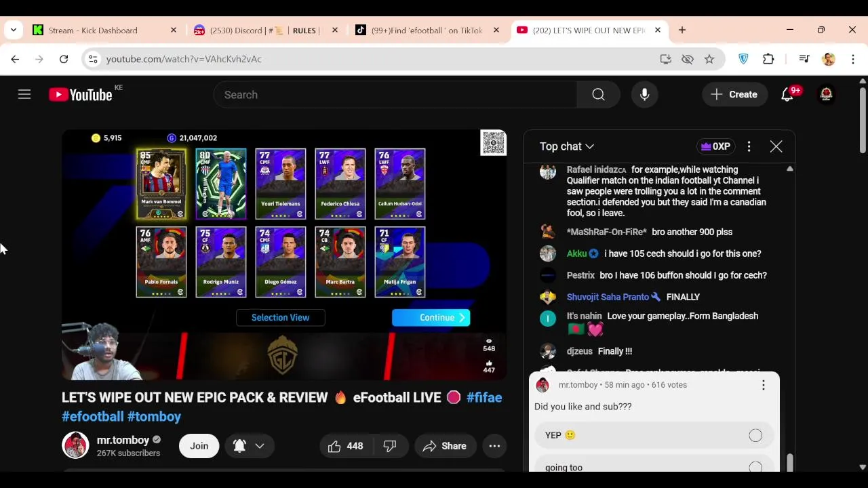Go back to the previous page
868x488 pixels.
point(15,59)
